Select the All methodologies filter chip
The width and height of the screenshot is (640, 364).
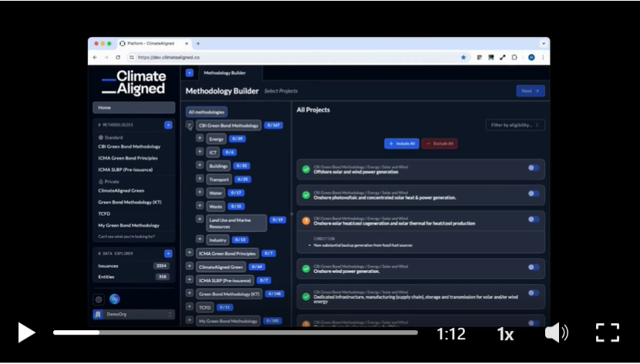(207, 112)
